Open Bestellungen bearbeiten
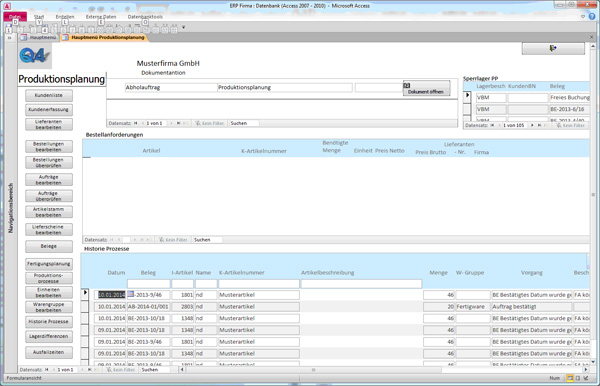600x386 pixels. point(49,147)
